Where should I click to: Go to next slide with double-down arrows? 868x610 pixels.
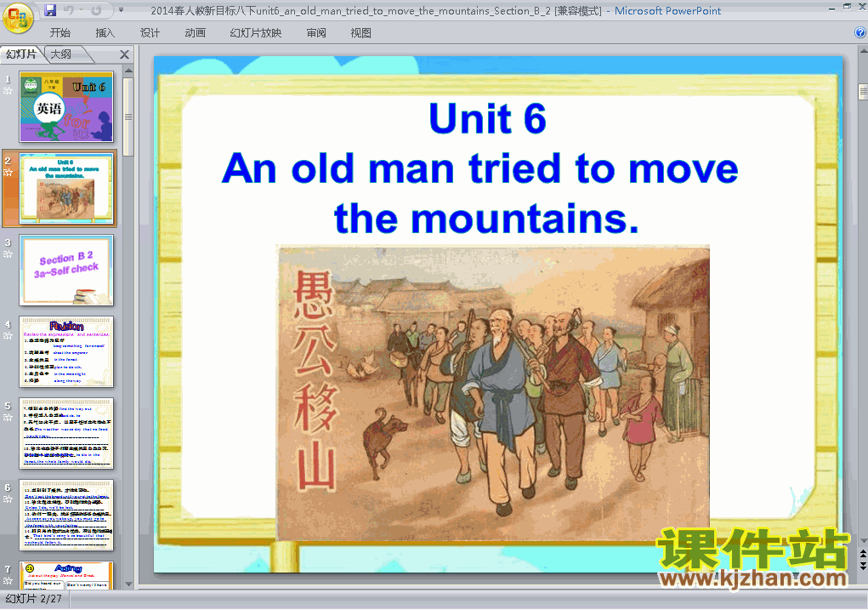[863, 565]
